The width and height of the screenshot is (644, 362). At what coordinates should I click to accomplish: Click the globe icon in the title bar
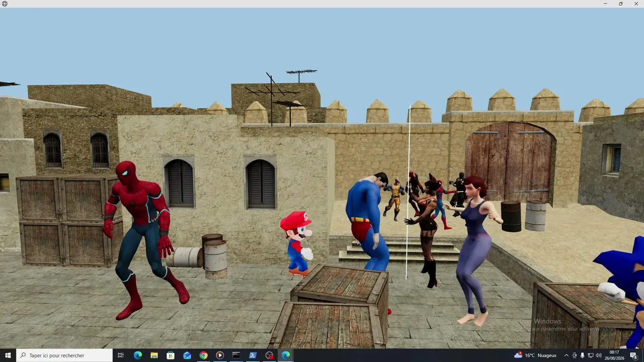point(5,4)
